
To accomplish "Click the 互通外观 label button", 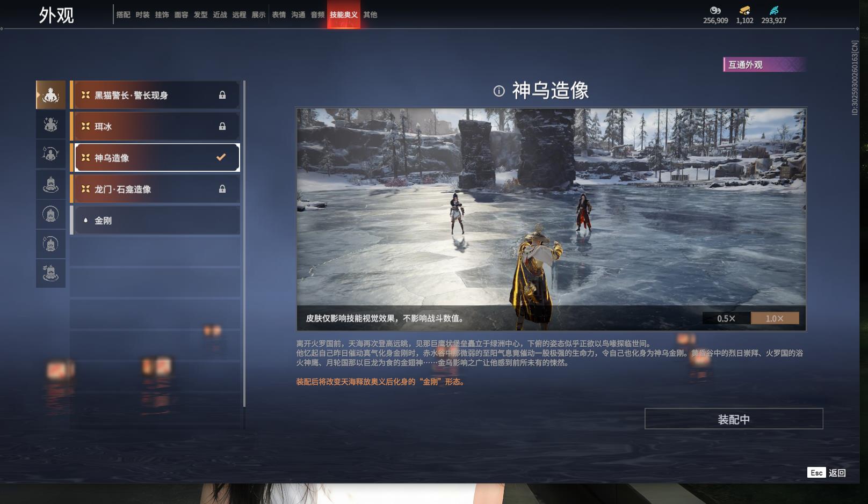I will (x=764, y=64).
